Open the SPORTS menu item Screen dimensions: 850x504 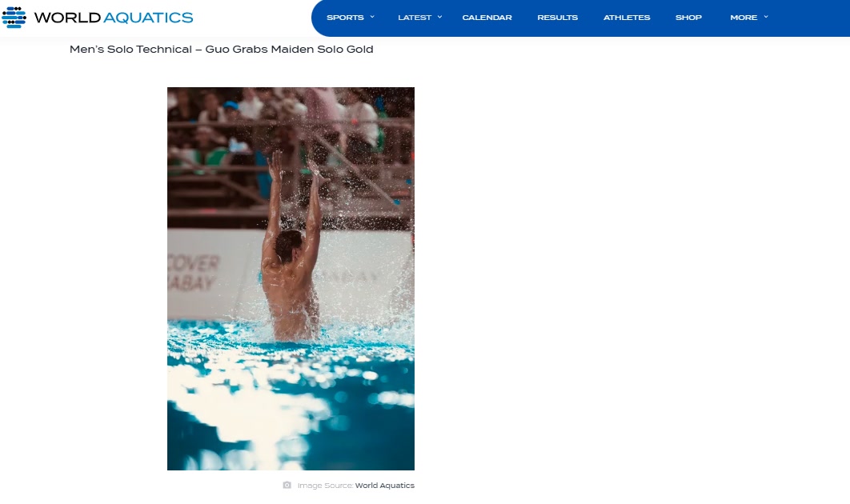tap(345, 18)
